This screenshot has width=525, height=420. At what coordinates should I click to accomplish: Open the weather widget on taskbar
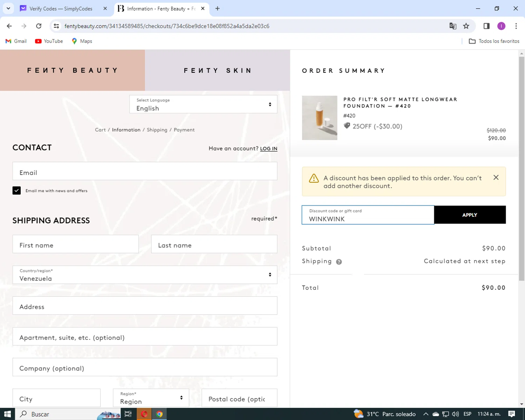tap(385, 414)
